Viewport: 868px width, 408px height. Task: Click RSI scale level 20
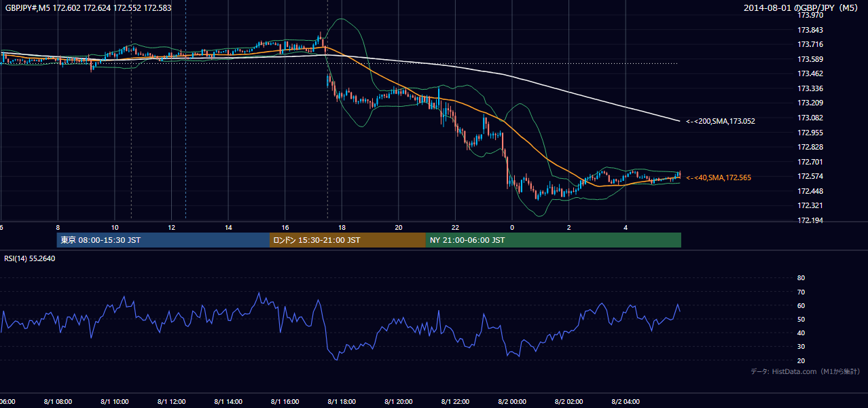pos(801,360)
